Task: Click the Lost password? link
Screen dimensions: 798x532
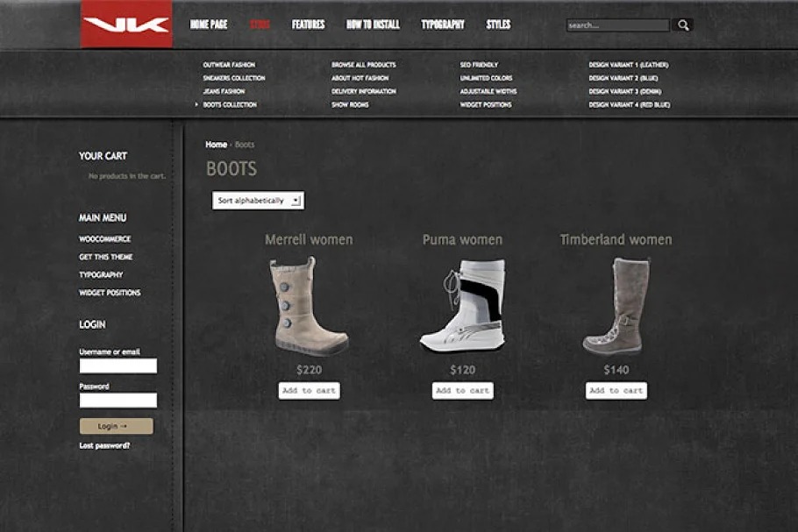Action: coord(104,445)
